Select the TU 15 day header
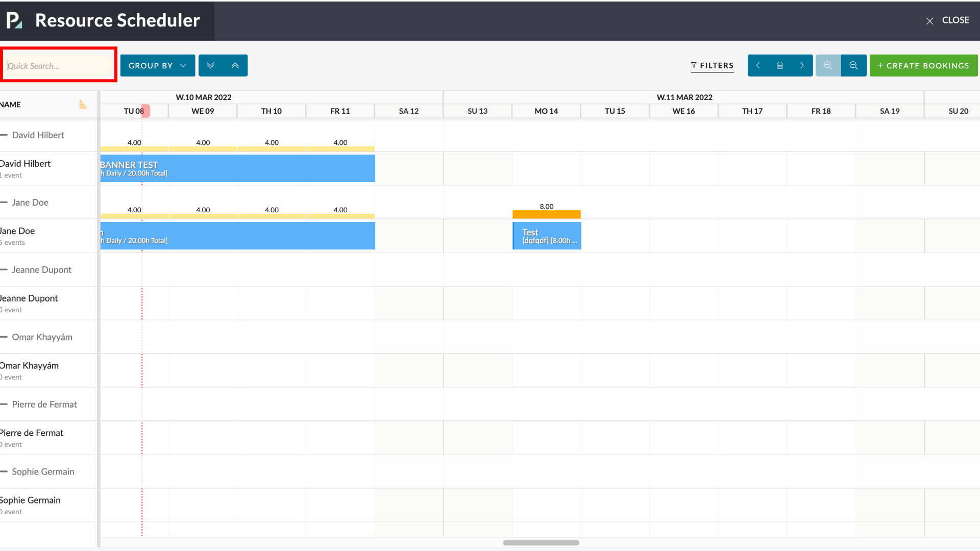The height and width of the screenshot is (551, 980). coord(615,111)
